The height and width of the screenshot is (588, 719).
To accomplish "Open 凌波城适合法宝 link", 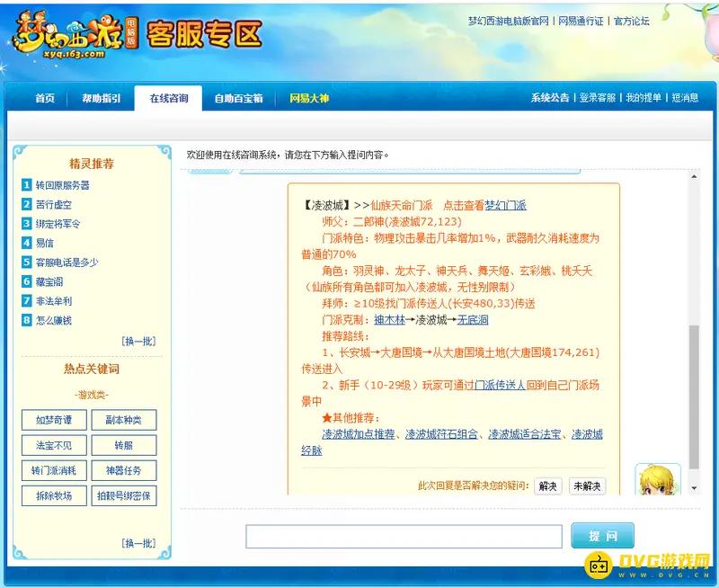I will (x=525, y=434).
